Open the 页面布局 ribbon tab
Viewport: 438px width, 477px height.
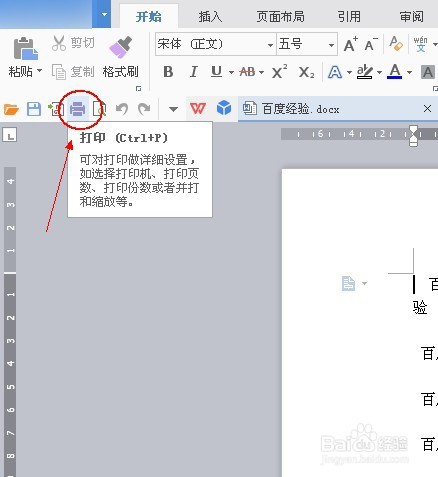coord(280,16)
